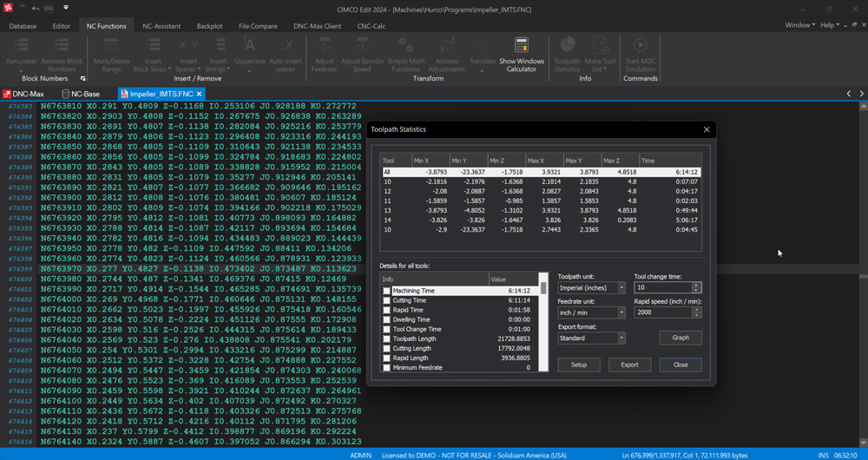Open the Export format dropdown
The image size is (868, 460).
[x=590, y=338]
